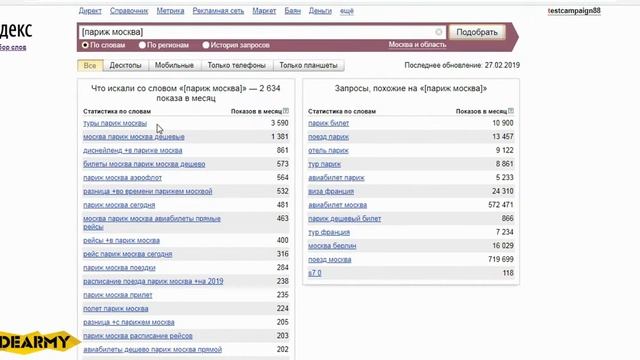Open the 'Директ' top navigation link
The width and height of the screenshot is (640, 360).
coord(90,11)
